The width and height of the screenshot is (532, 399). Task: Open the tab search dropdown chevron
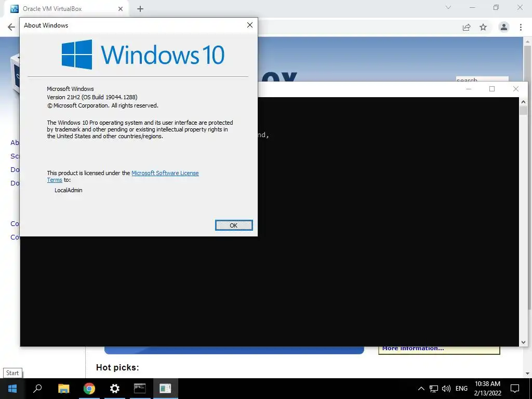[x=448, y=7]
